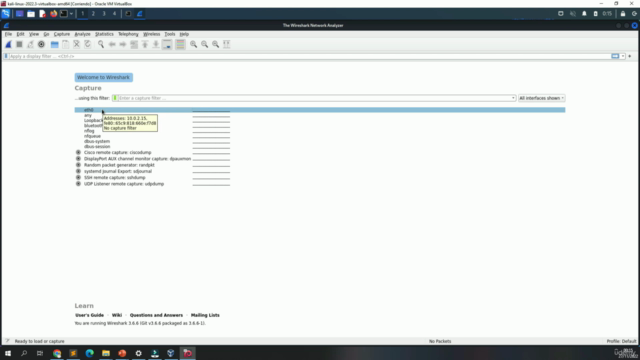Select the dbus-system interface
This screenshot has width=640, height=360.
pyautogui.click(x=97, y=141)
